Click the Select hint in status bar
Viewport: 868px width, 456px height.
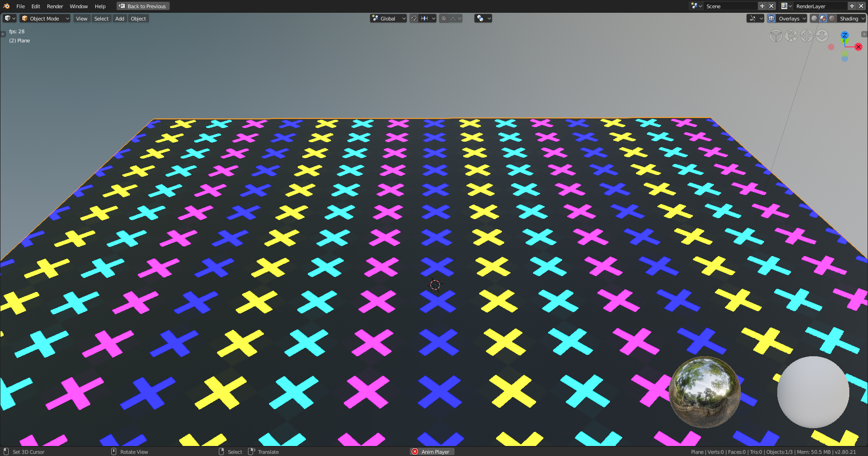click(235, 452)
